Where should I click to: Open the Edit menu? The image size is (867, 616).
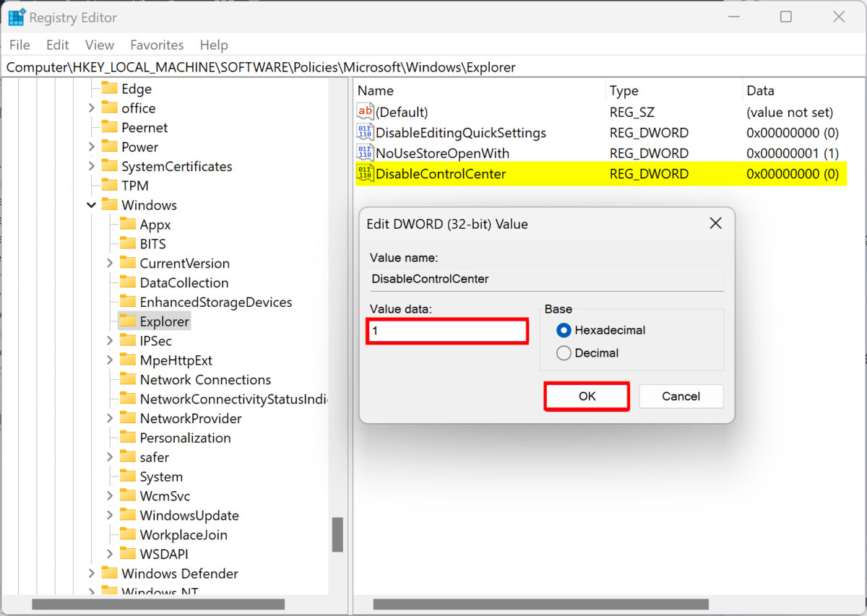click(x=57, y=45)
